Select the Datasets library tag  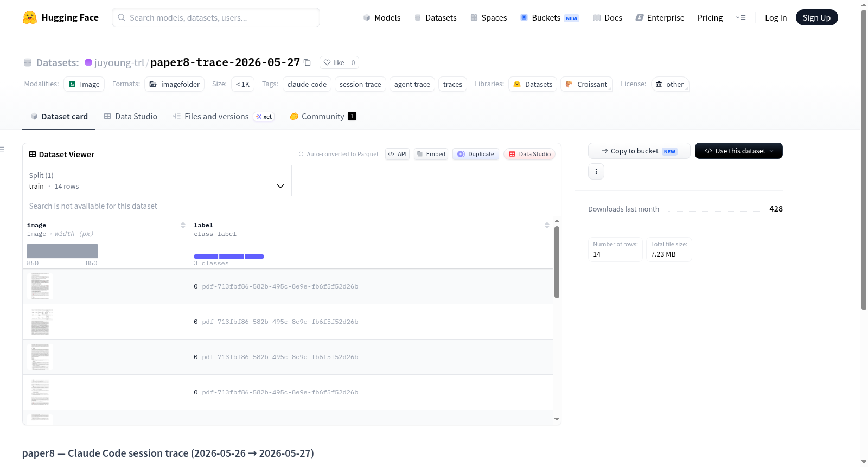(x=533, y=84)
